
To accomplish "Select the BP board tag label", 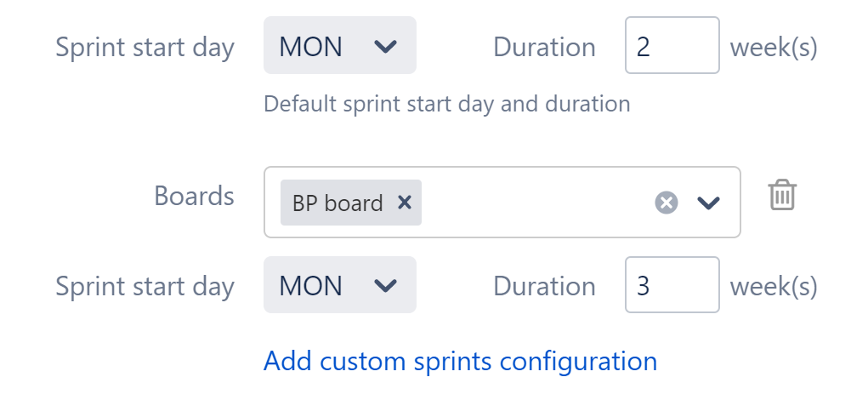I will click(338, 203).
